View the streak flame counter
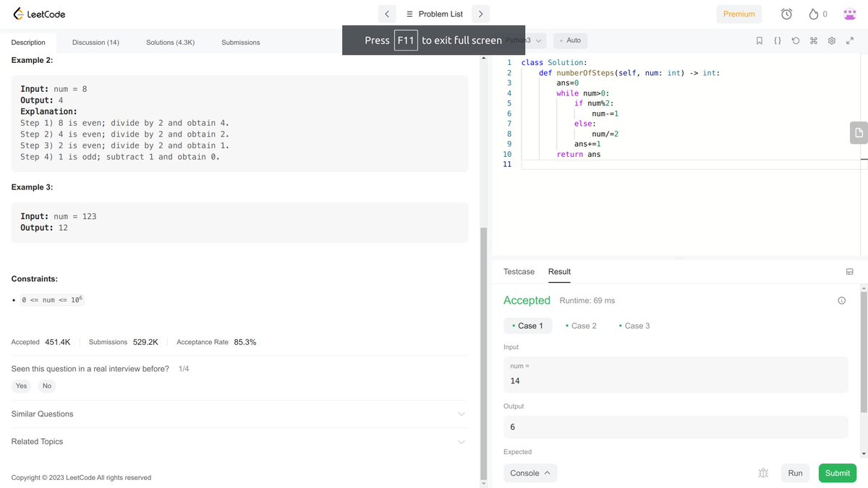 pyautogui.click(x=817, y=14)
